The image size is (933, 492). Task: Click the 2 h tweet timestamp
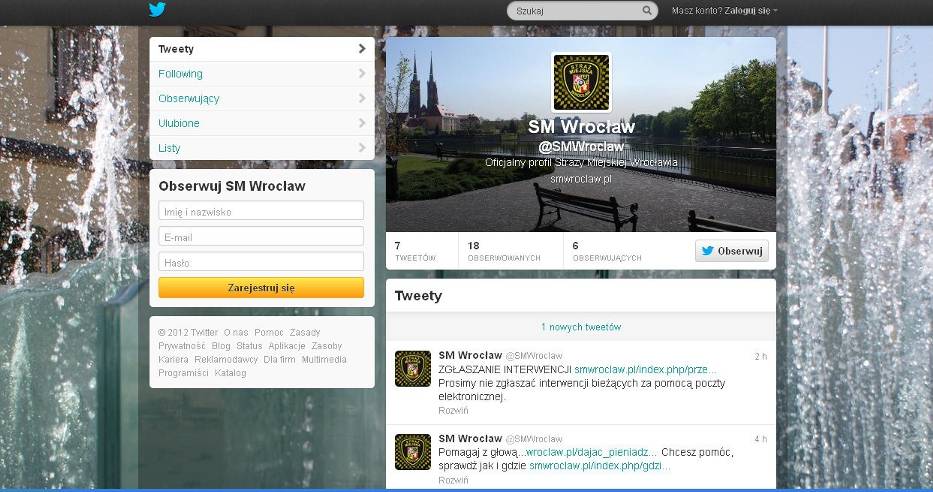(x=760, y=356)
